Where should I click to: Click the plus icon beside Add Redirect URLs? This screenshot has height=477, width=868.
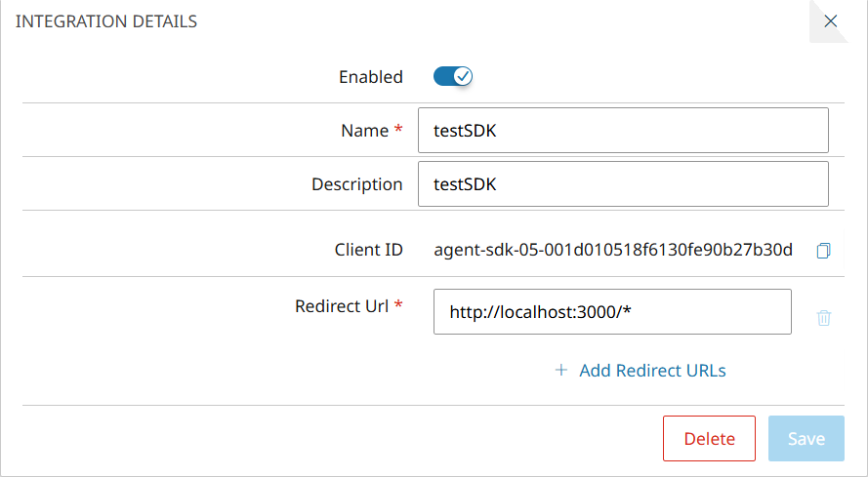click(561, 371)
